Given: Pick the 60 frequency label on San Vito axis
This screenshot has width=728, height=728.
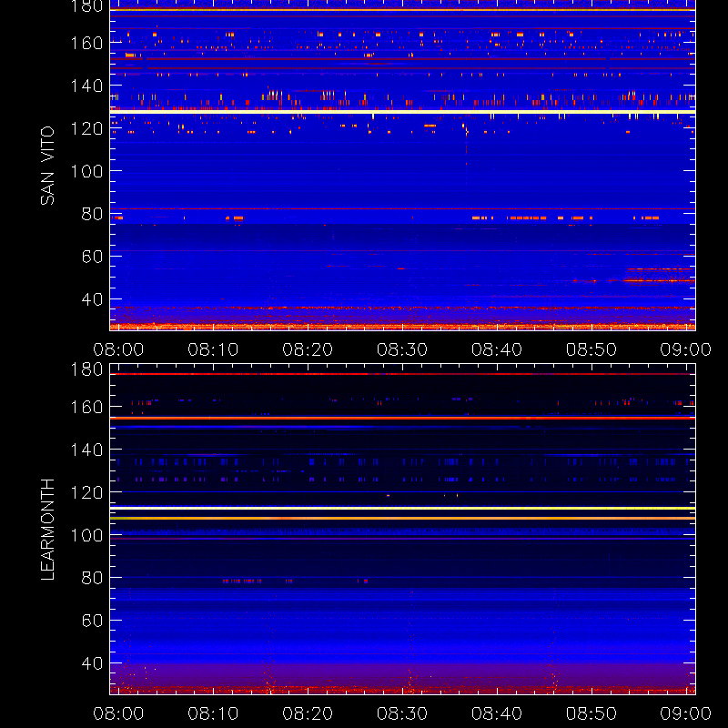Looking at the screenshot, I should 93,257.
